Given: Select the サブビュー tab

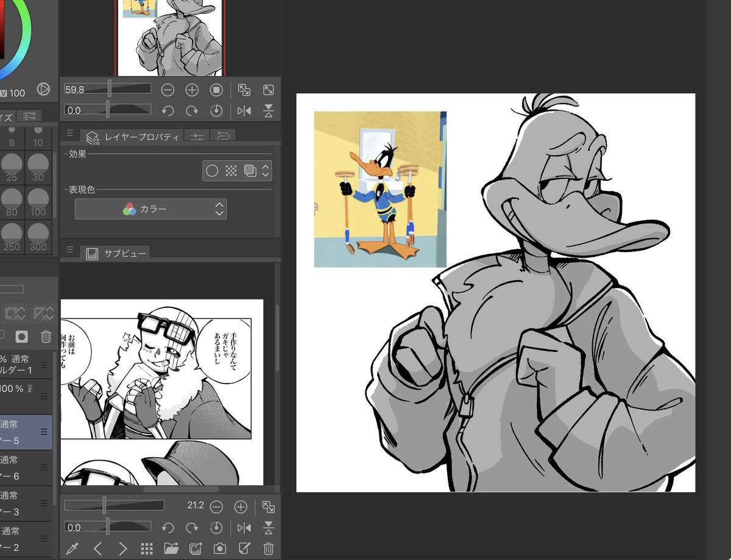Looking at the screenshot, I should coord(115,253).
